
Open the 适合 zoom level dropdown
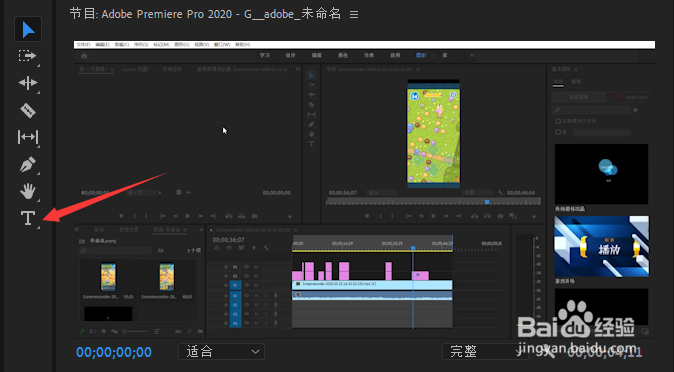click(x=221, y=352)
